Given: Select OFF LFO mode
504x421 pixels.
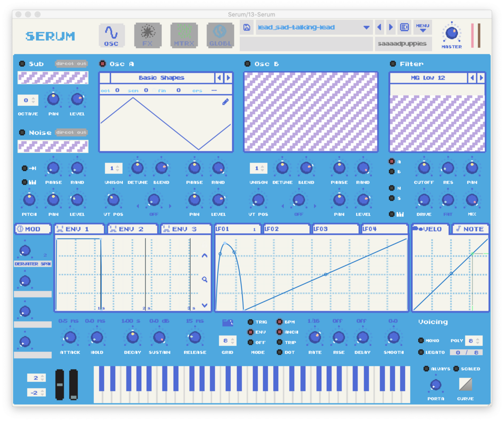Looking at the screenshot, I should (x=250, y=342).
